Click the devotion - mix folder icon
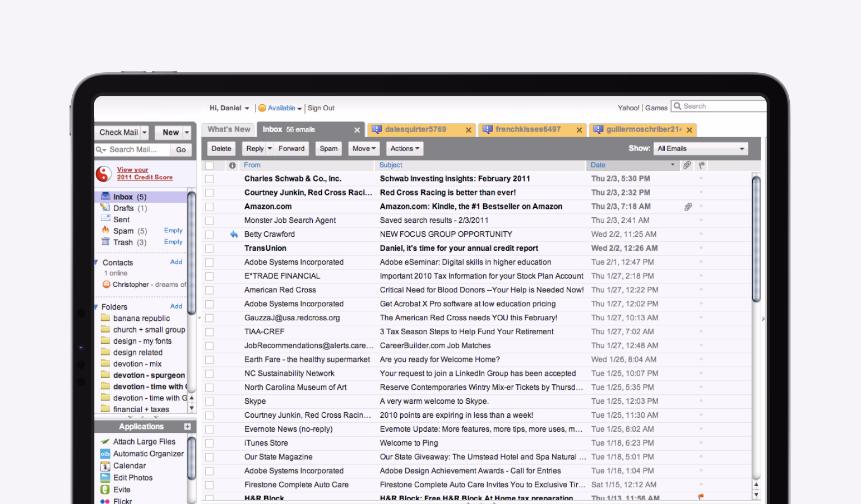Screen dimensions: 861x504 [x=105, y=363]
